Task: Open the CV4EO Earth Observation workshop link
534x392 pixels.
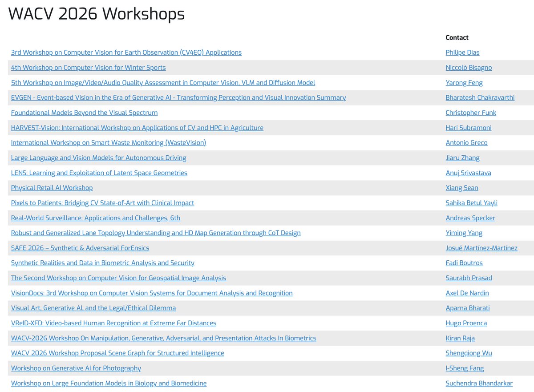Action: click(x=126, y=53)
